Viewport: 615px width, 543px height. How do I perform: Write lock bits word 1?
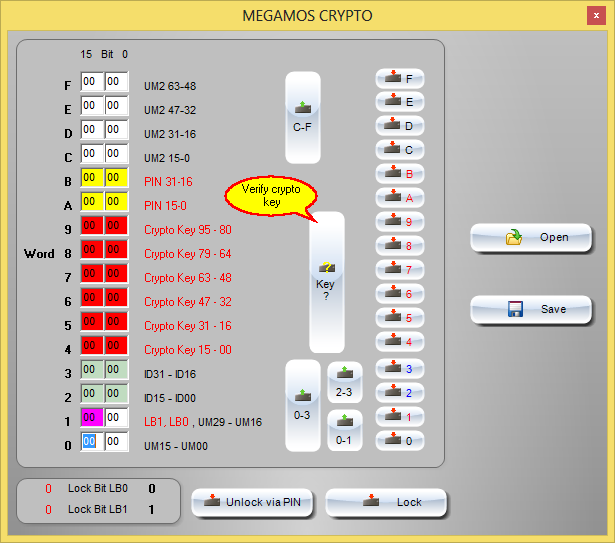400,417
